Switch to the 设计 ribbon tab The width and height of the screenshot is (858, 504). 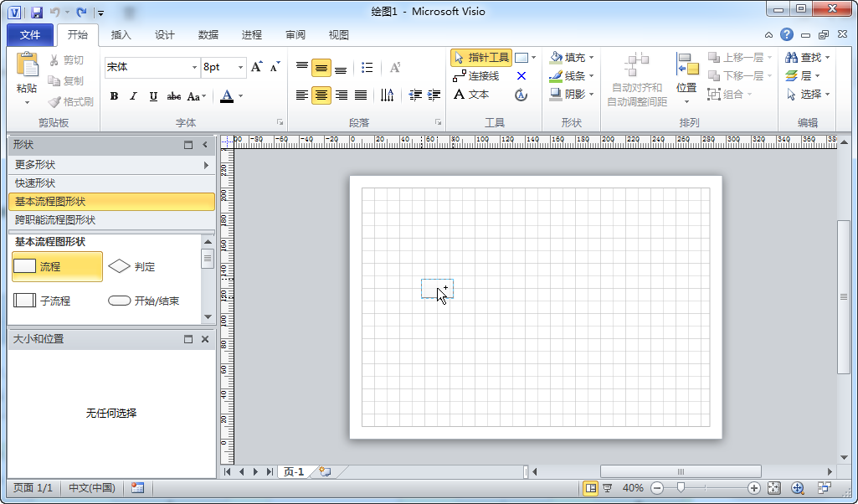165,35
